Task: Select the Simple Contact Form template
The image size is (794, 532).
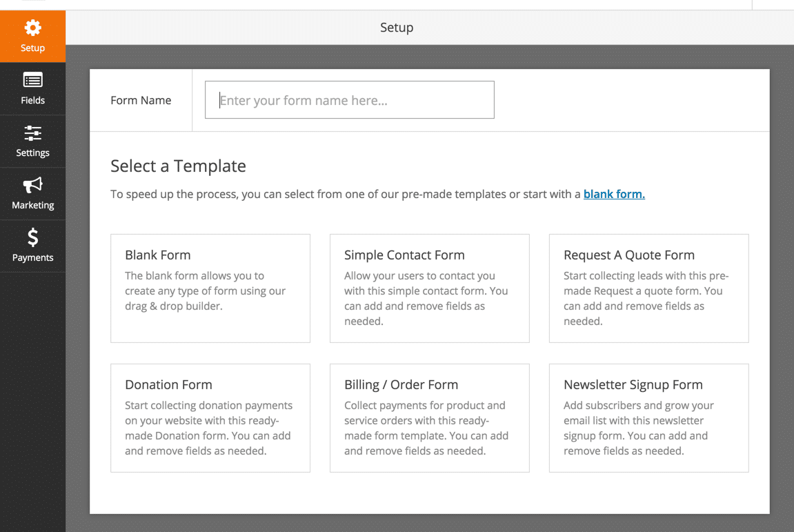Action: (429, 288)
